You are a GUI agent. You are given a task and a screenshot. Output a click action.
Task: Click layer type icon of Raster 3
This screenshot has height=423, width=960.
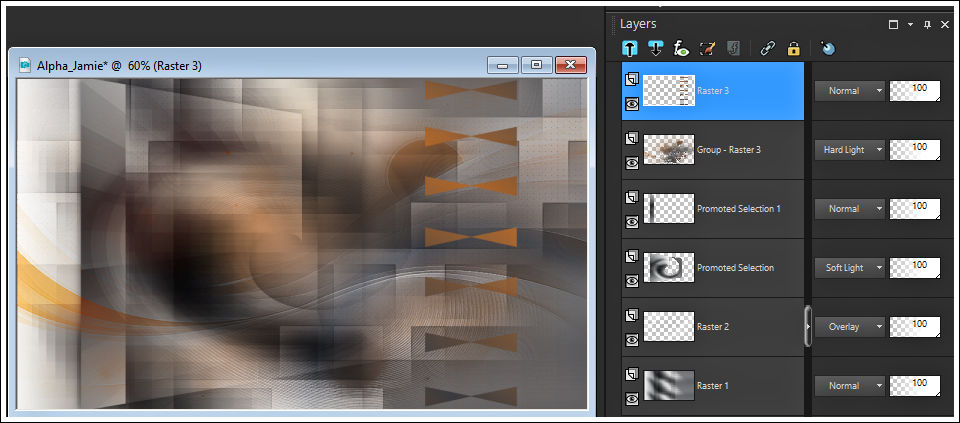632,79
